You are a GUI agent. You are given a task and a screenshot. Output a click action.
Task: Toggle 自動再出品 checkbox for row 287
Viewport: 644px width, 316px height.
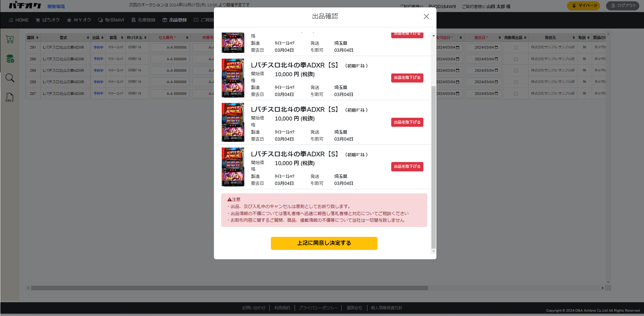(x=516, y=94)
